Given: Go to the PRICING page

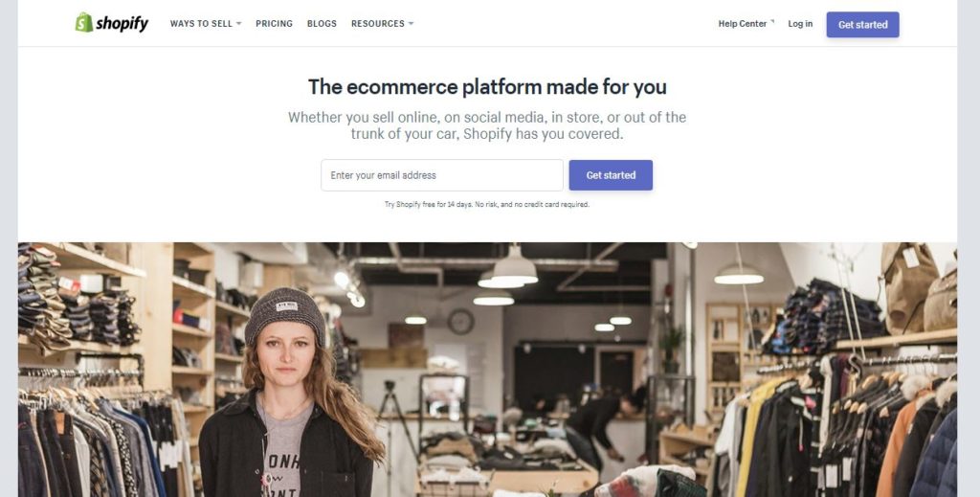Looking at the screenshot, I should (274, 24).
